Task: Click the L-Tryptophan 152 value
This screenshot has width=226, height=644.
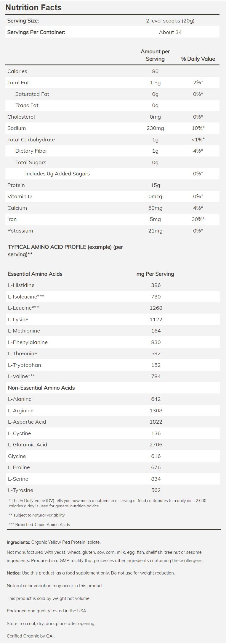Action: [156, 365]
